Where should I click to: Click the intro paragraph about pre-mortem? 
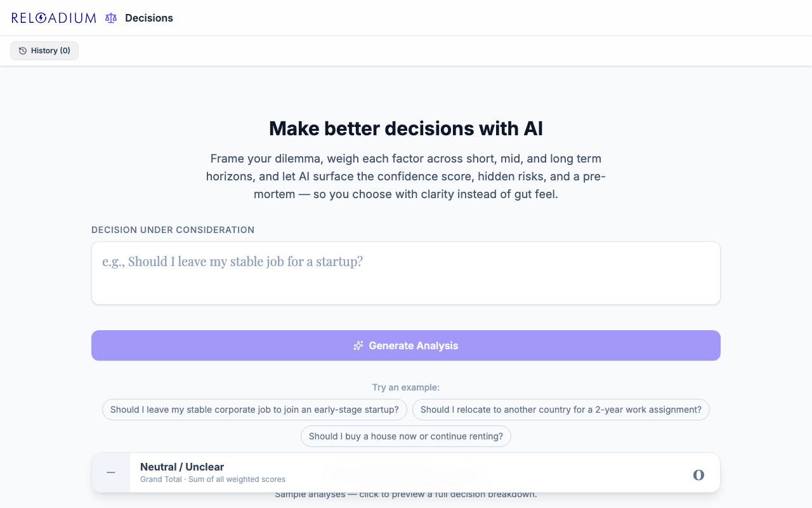click(x=406, y=177)
